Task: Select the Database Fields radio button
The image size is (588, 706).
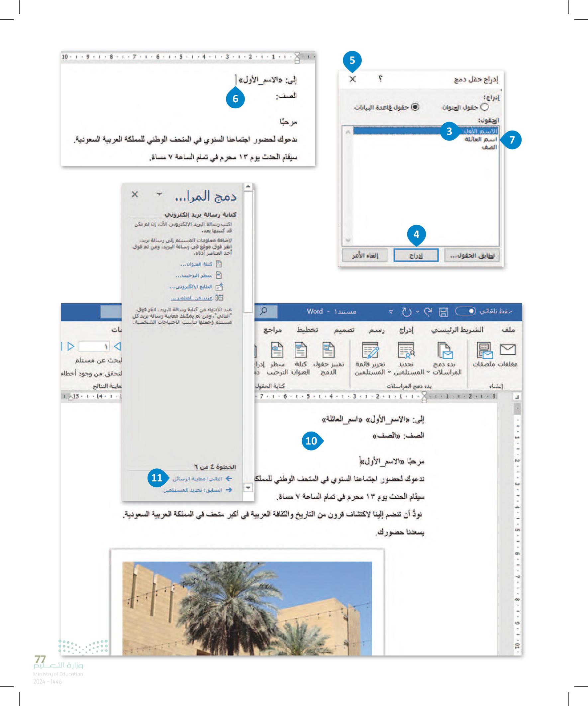Action: click(415, 107)
